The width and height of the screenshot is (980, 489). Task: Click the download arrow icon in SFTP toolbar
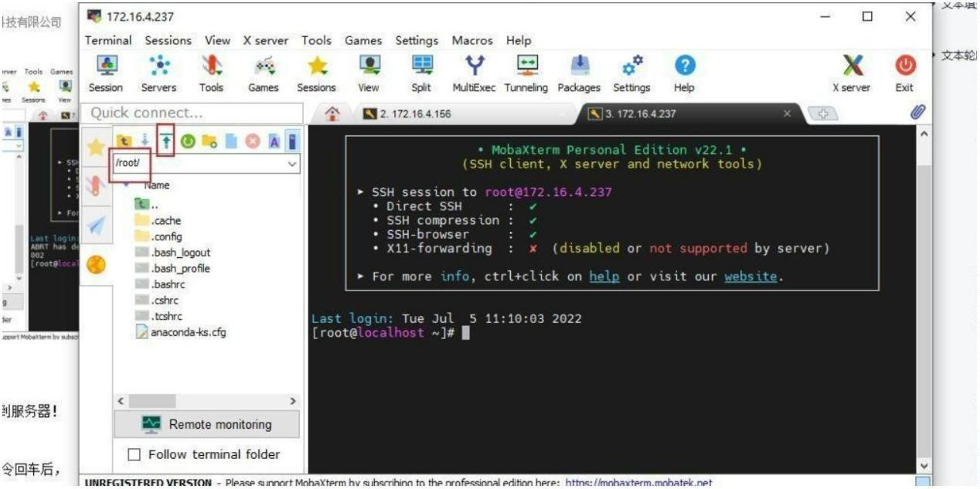[145, 142]
